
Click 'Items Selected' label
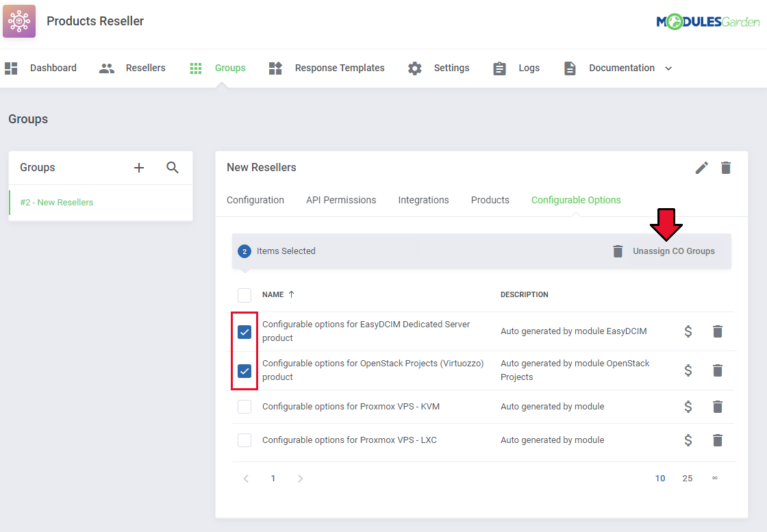286,251
